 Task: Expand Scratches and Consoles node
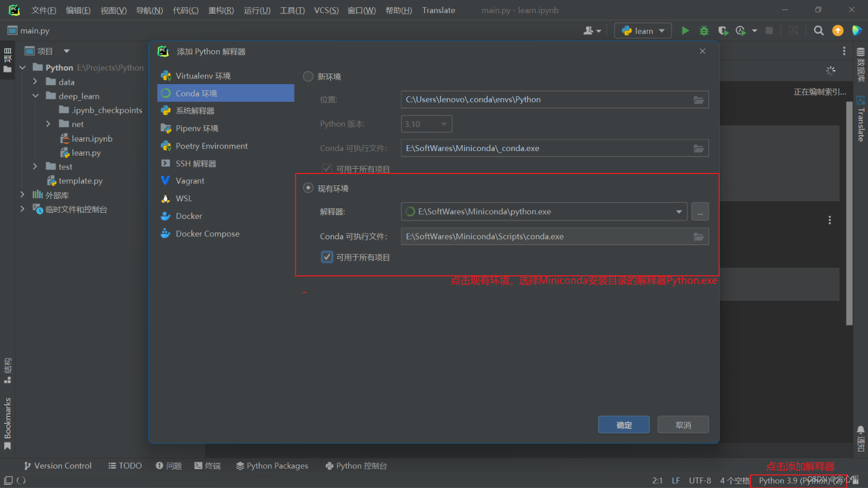coord(22,208)
